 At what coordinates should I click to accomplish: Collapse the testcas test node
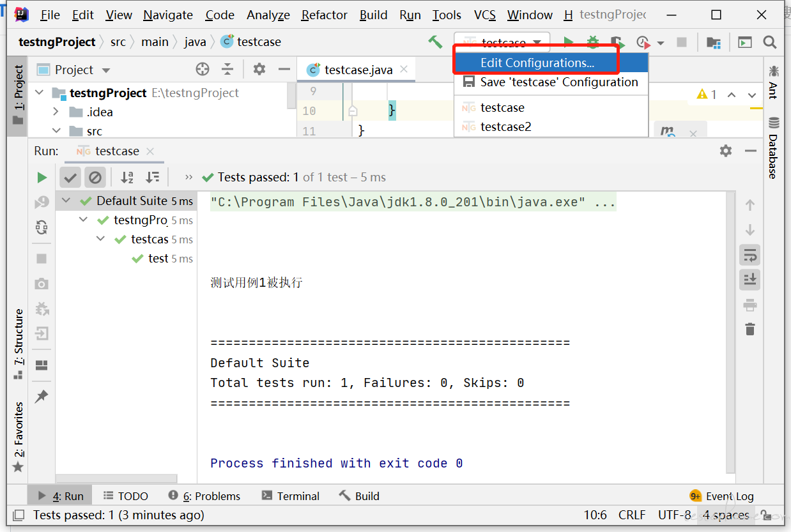pos(101,239)
